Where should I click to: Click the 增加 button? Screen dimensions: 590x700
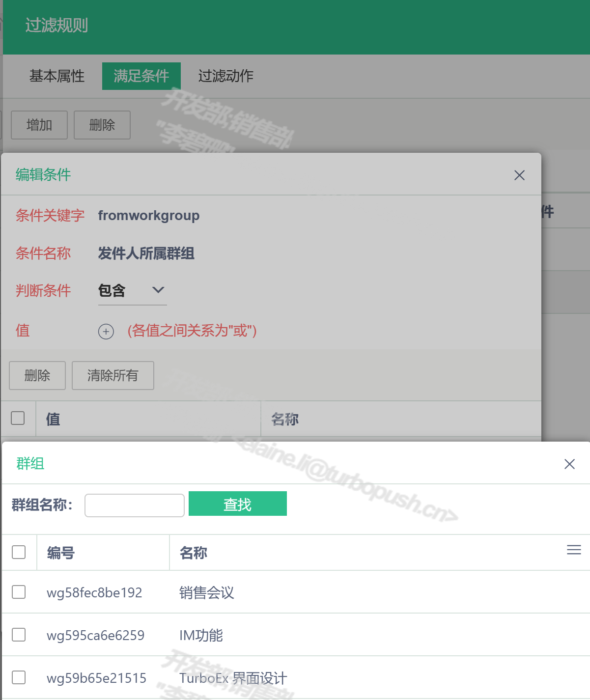39,125
